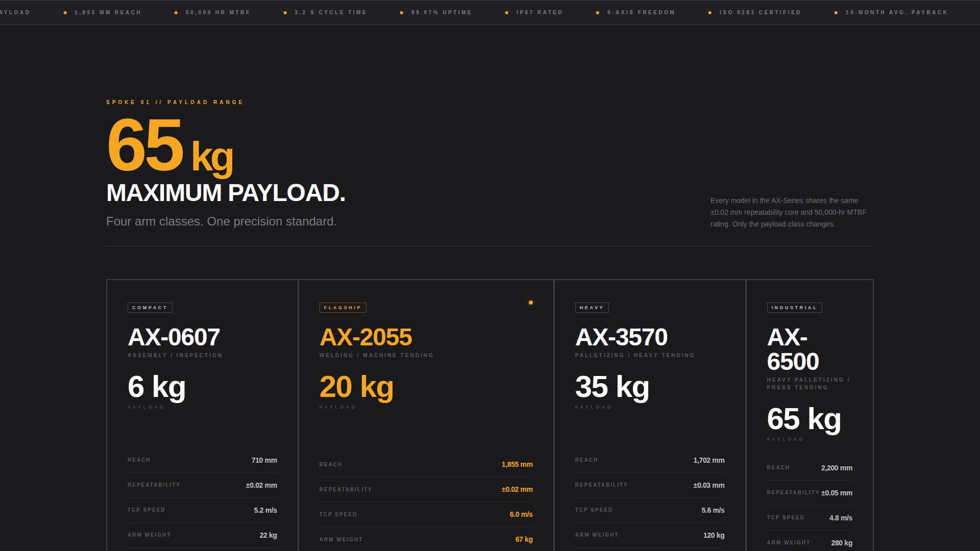Select the AX-0607 model heading
The width and height of the screenshot is (980, 551).
coord(174,337)
